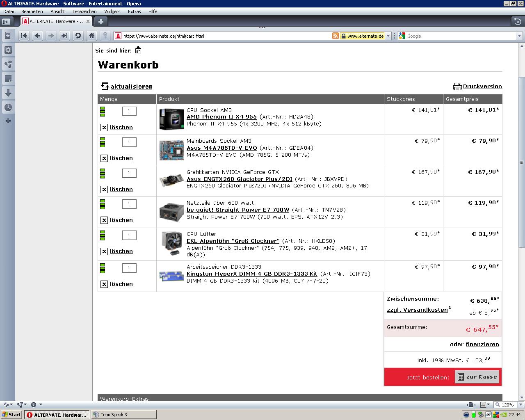Viewport: 525px width, 420px height.
Task: Open a new tab with plus button
Action: 100,21
